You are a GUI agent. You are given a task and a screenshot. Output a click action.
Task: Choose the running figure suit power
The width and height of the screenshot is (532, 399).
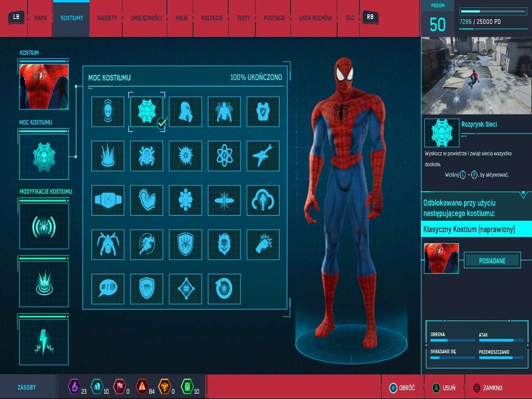point(147,245)
